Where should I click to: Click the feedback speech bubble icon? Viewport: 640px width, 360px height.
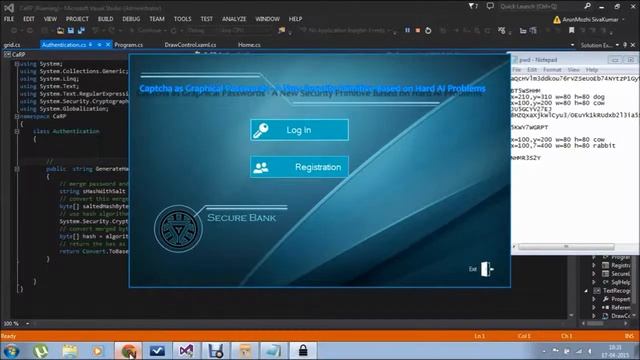(490, 6)
